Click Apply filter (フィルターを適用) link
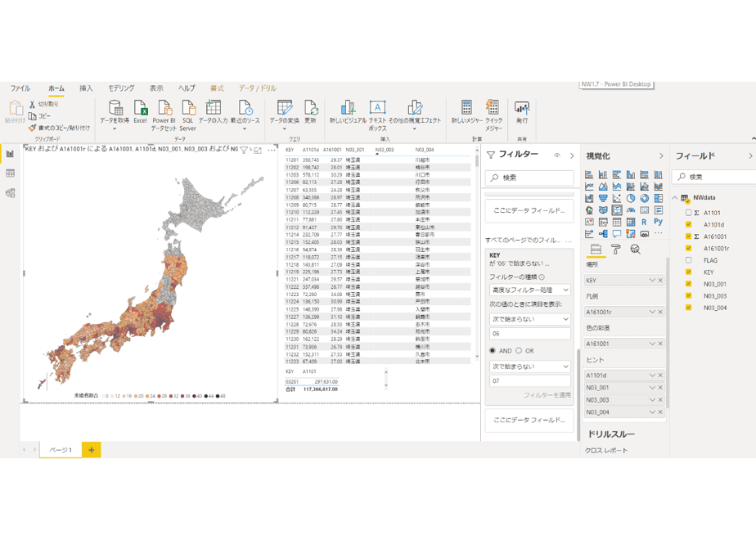Screen dimensions: 756x540 (547, 395)
